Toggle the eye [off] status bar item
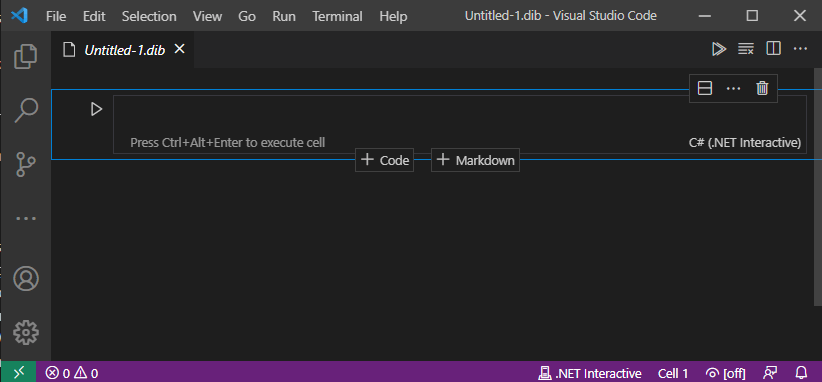822x382 pixels. 726,373
